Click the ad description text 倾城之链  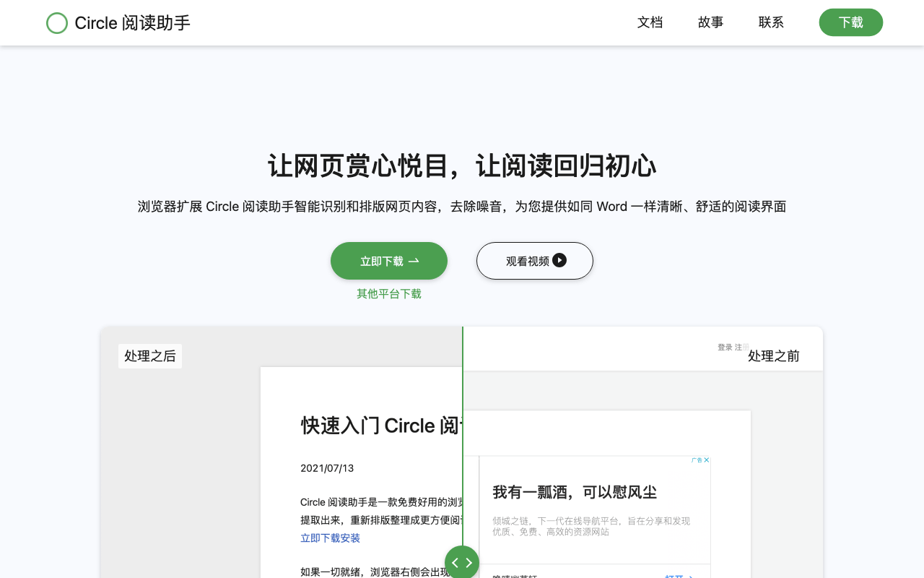coord(591,526)
